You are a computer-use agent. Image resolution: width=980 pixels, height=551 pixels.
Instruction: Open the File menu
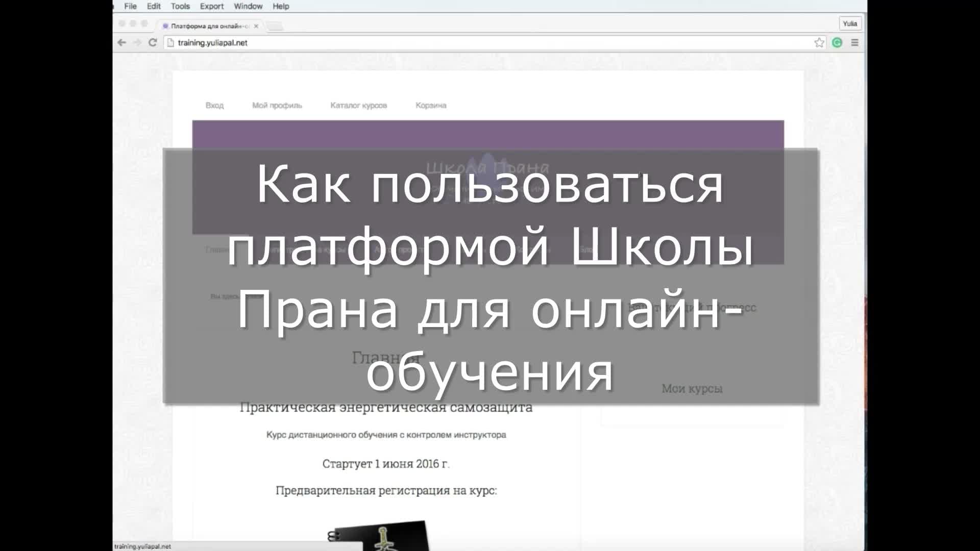click(130, 6)
